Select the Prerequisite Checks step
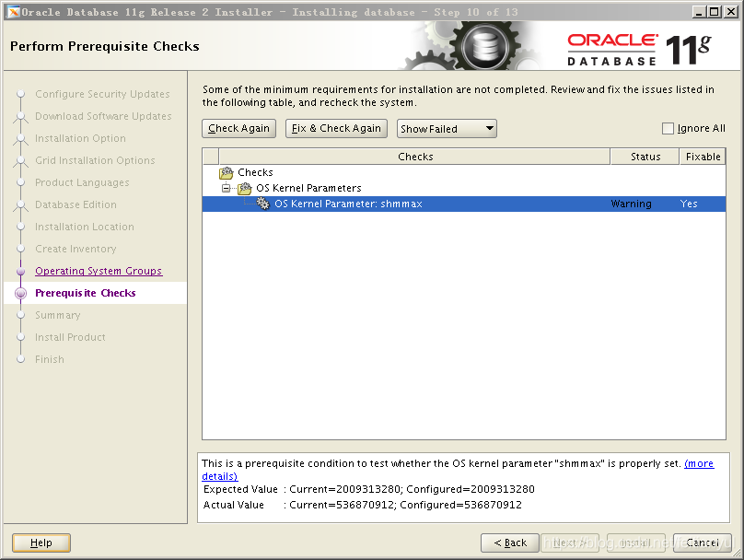 pos(86,293)
